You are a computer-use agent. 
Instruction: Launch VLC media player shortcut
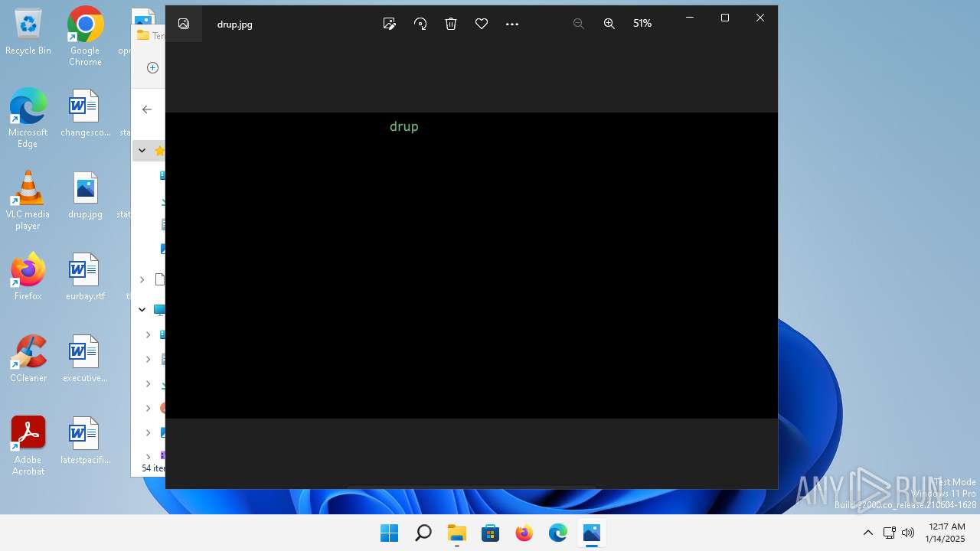click(28, 200)
